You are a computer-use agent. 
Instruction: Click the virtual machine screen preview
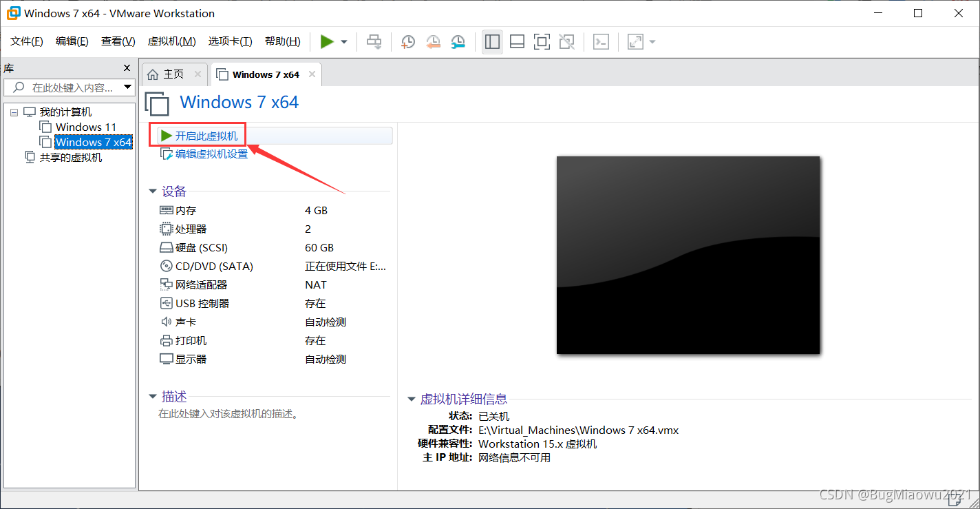(x=688, y=255)
